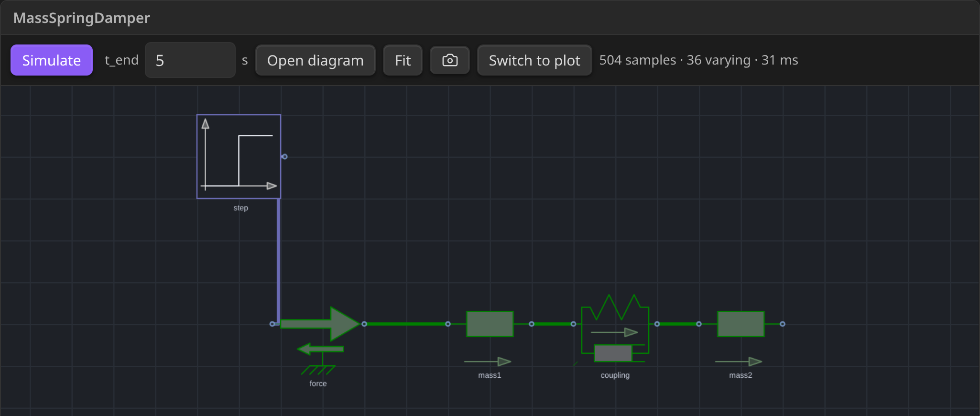The width and height of the screenshot is (980, 416).
Task: Click the force block's ground support symbol
Action: 318,370
